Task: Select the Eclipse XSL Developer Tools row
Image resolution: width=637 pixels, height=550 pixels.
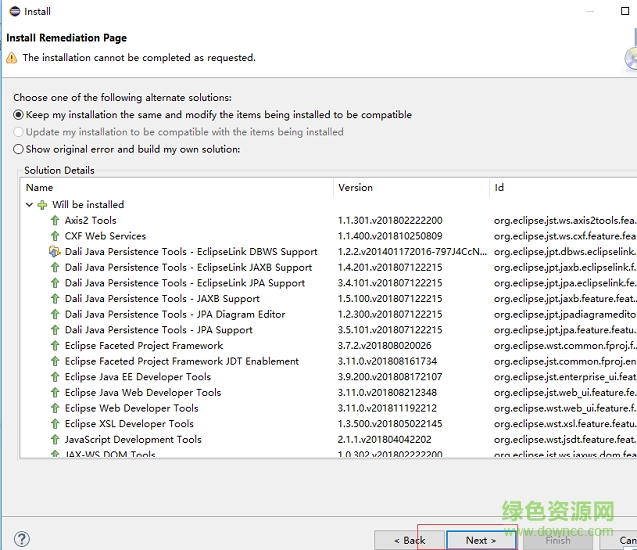Action: (x=129, y=424)
